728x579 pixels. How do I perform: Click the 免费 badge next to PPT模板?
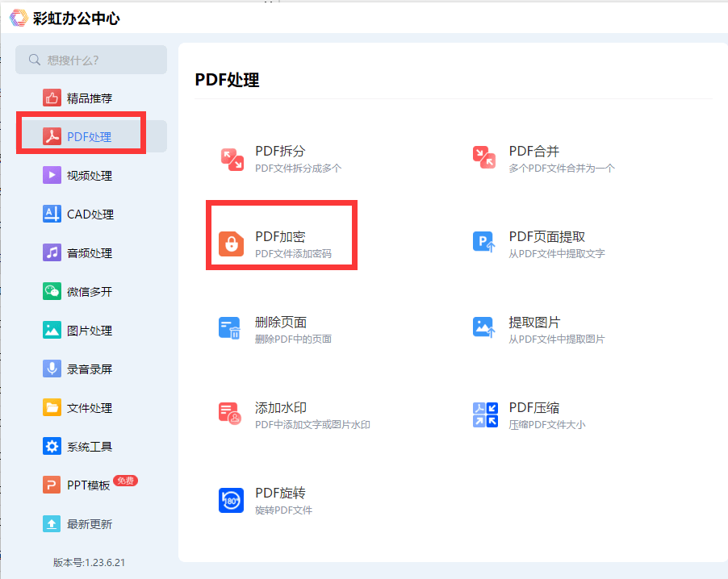point(125,481)
